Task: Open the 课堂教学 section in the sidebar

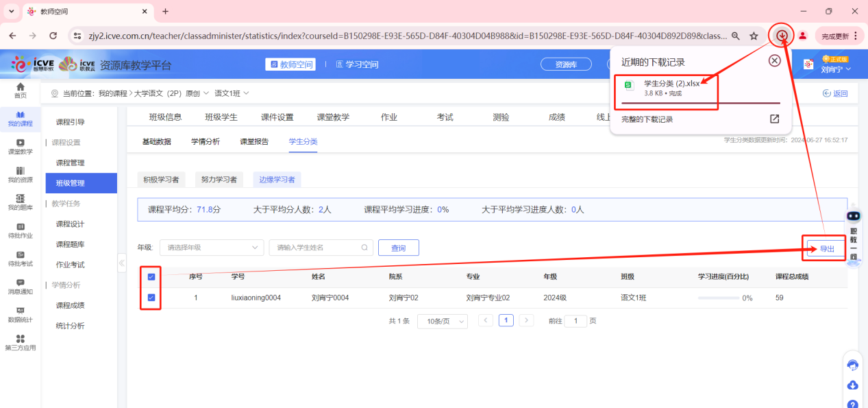Action: [21, 147]
